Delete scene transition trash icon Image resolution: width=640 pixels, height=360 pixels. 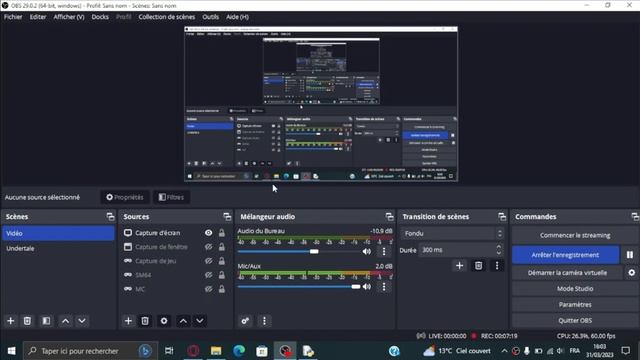pyautogui.click(x=478, y=266)
